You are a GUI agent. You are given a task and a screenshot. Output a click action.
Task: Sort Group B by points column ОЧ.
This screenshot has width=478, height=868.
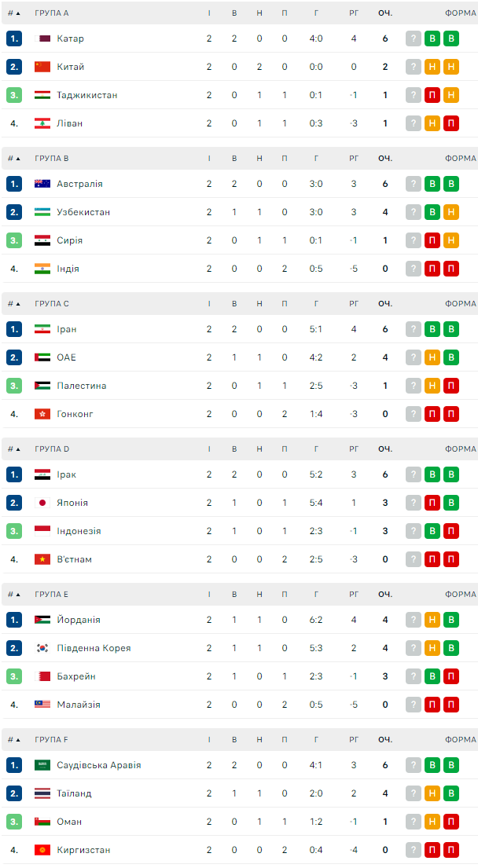tap(384, 159)
